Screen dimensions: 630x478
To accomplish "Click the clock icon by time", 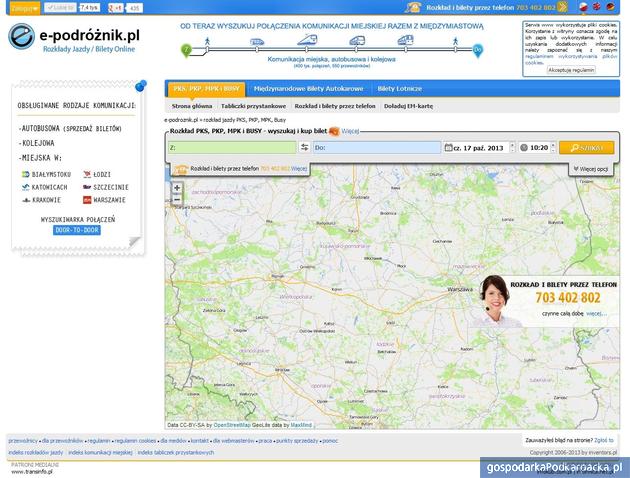I will [524, 148].
